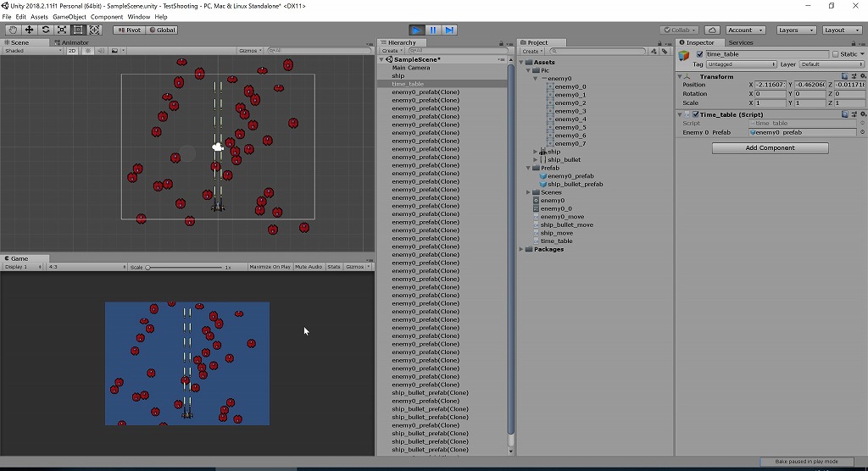This screenshot has width=868, height=471.
Task: Toggle Mute Audio in Game view
Action: pos(309,267)
